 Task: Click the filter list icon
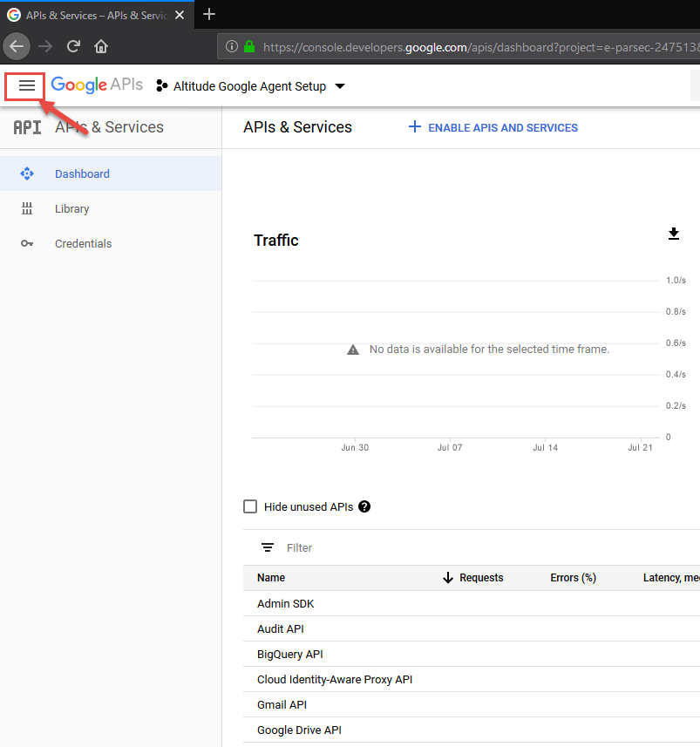click(268, 547)
